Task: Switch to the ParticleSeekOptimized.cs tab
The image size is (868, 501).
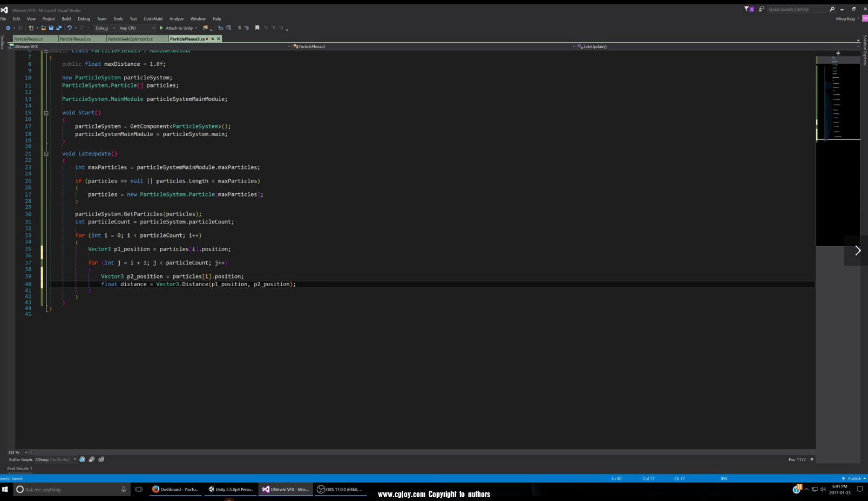Action: (x=137, y=39)
